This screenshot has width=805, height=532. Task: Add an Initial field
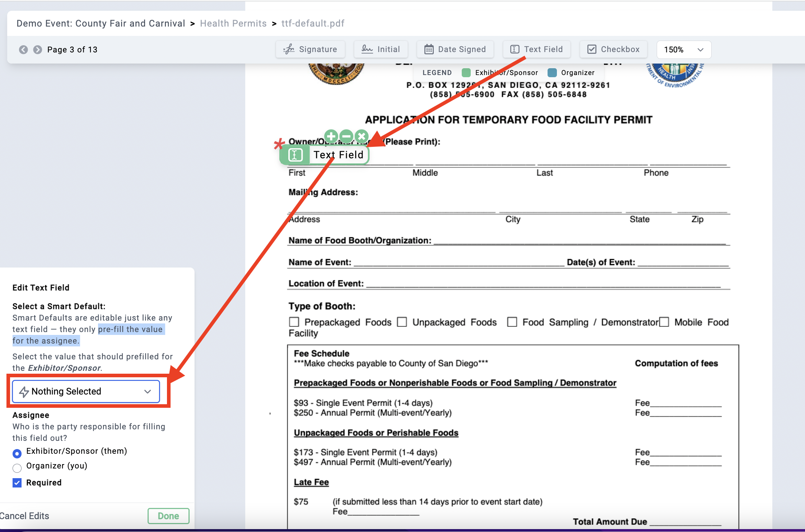pos(381,50)
